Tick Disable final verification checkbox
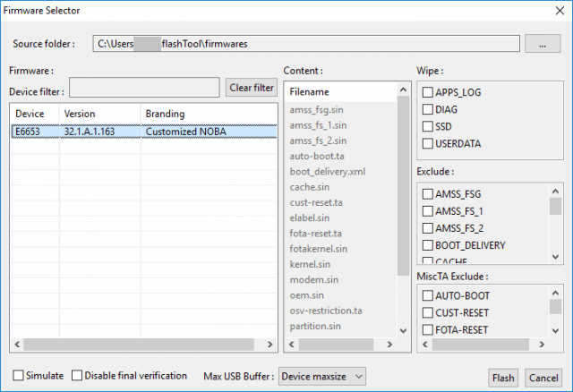The image size is (573, 392). 77,376
